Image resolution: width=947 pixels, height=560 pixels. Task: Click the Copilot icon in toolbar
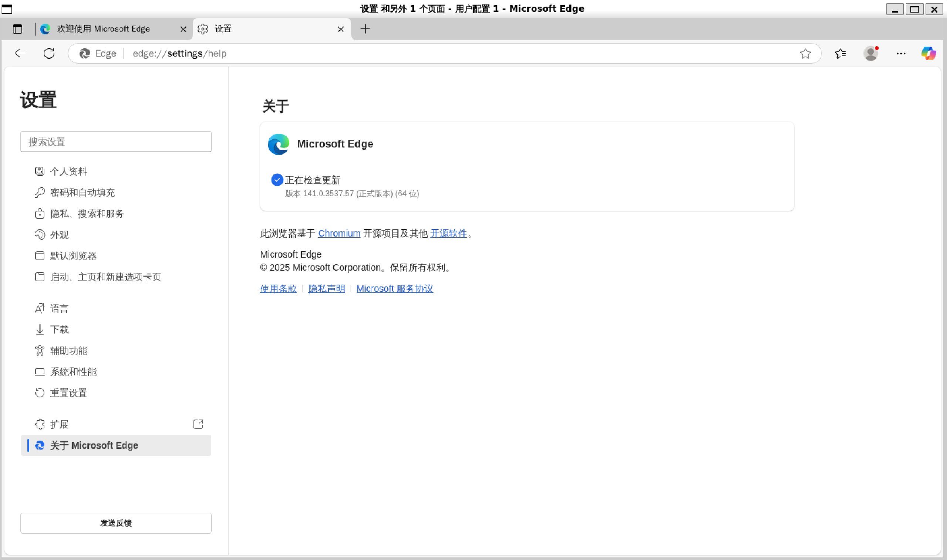(x=928, y=53)
